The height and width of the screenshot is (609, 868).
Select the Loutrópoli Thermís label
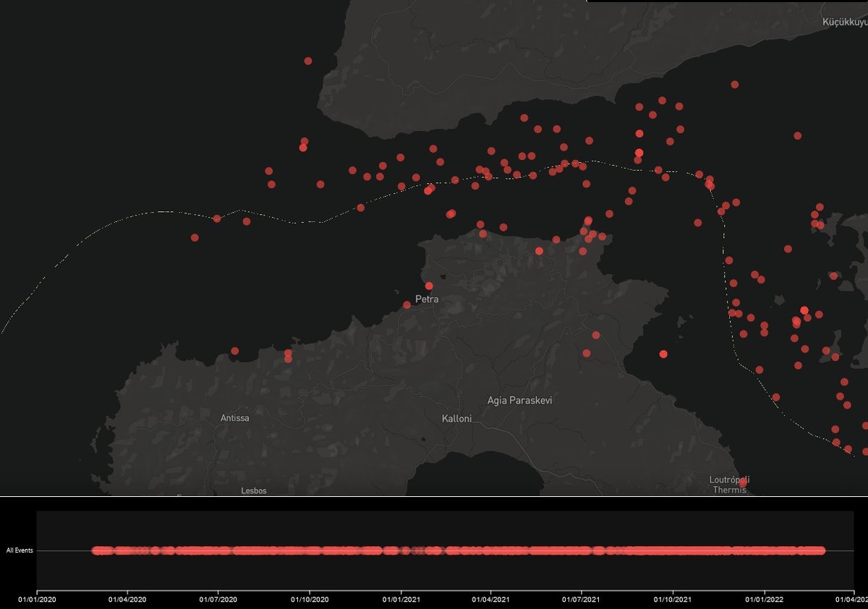click(x=730, y=485)
